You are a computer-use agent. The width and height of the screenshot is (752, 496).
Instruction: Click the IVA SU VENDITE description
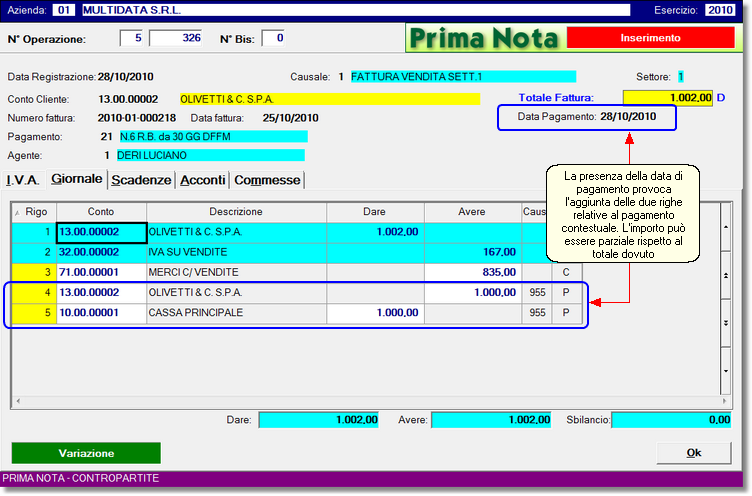(236, 252)
